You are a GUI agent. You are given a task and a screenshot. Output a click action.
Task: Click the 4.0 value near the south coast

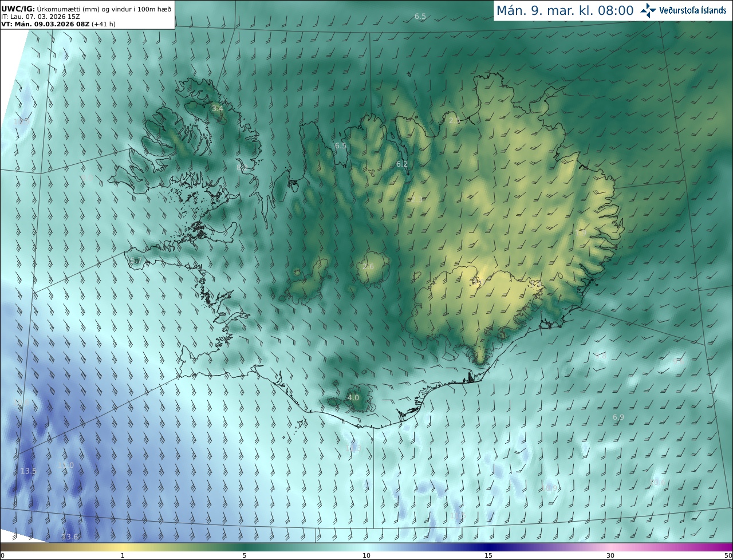click(x=353, y=397)
